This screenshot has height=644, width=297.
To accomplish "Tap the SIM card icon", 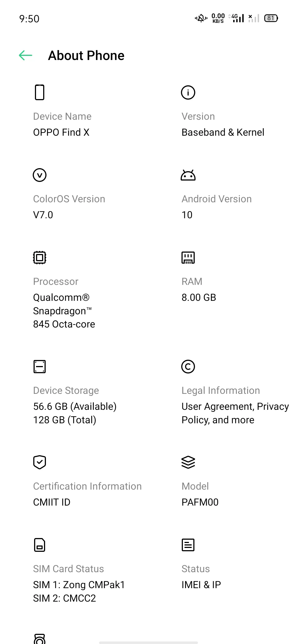I will [40, 545].
